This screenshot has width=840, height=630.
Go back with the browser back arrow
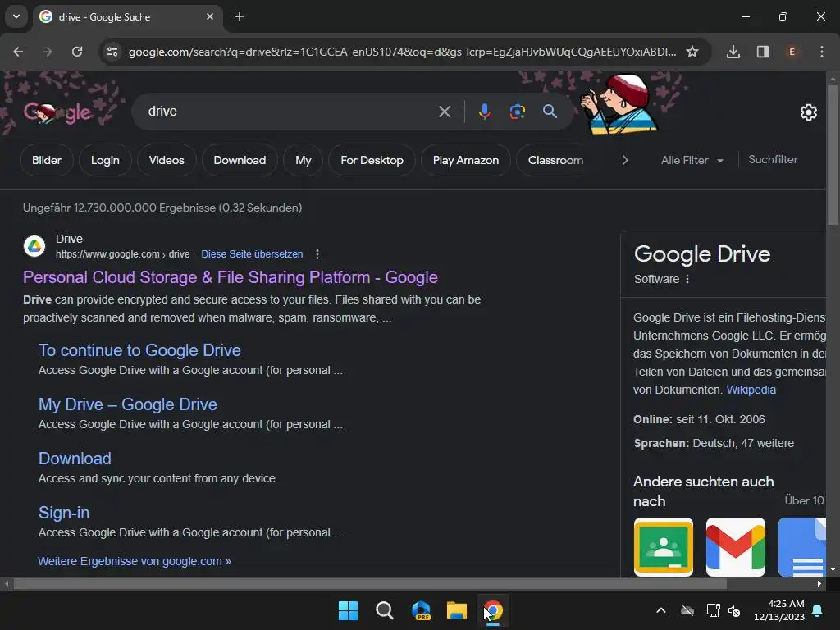coord(18,52)
